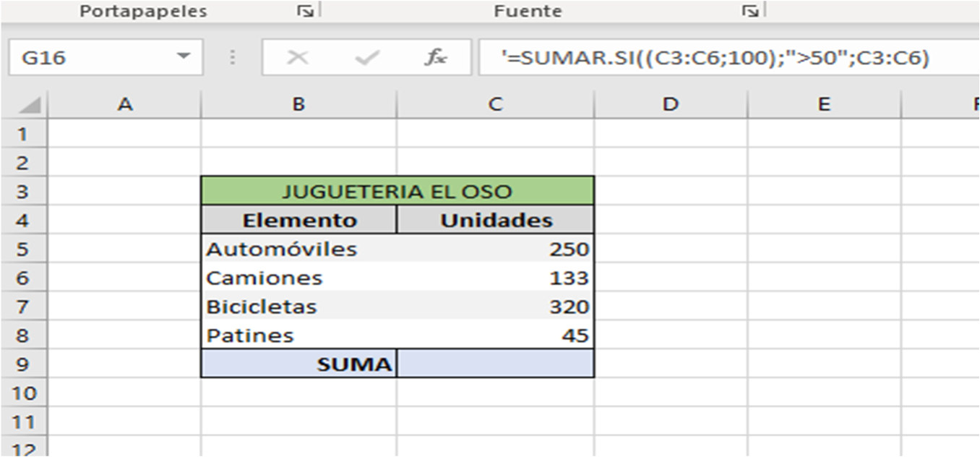
Task: Click into the Name Box showing G16
Action: (87, 58)
